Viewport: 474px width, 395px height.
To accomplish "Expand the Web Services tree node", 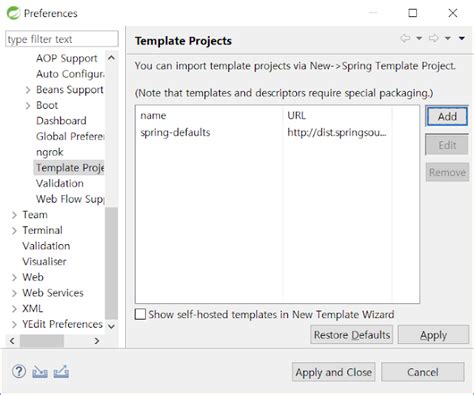I will [x=14, y=293].
